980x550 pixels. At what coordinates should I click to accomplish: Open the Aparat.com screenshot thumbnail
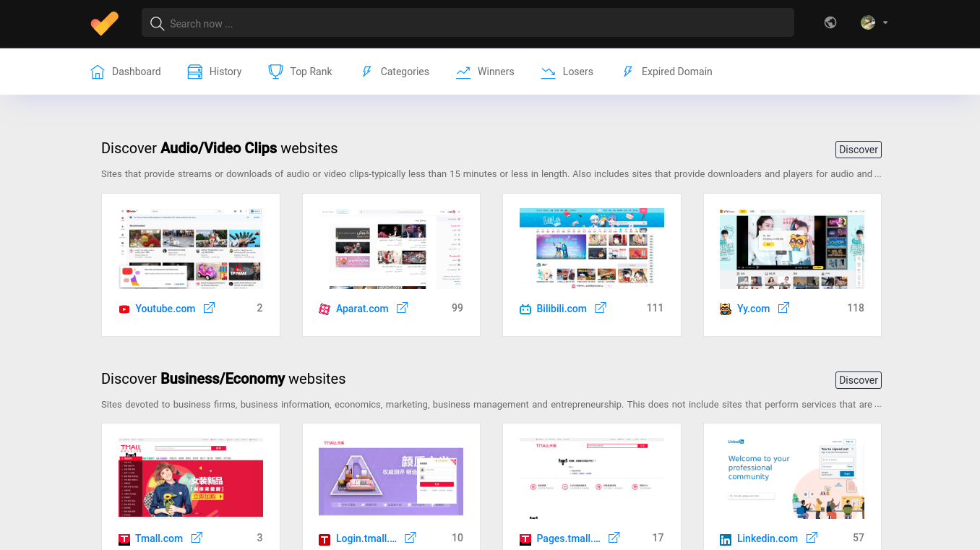pos(391,248)
